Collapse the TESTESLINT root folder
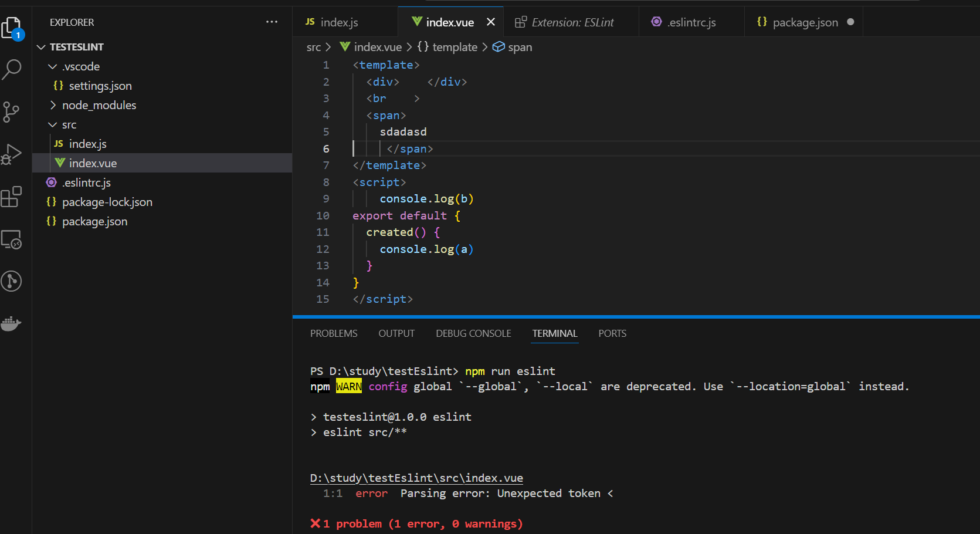This screenshot has width=980, height=534. click(41, 47)
